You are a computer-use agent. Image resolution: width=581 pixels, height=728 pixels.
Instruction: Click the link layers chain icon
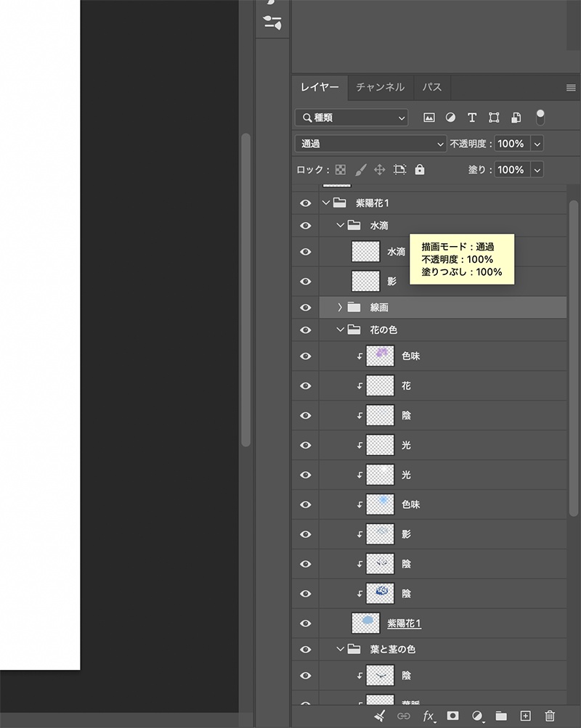(x=404, y=716)
